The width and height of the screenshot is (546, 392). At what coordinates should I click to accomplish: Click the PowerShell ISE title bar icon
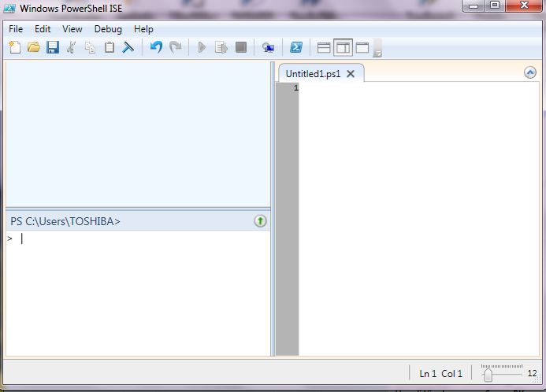point(9,9)
